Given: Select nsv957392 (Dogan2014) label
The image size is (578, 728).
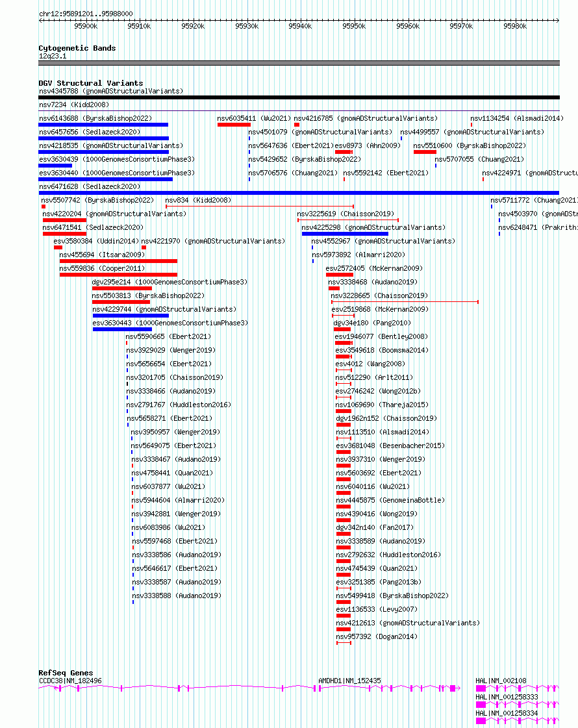Looking at the screenshot, I should click(377, 636).
